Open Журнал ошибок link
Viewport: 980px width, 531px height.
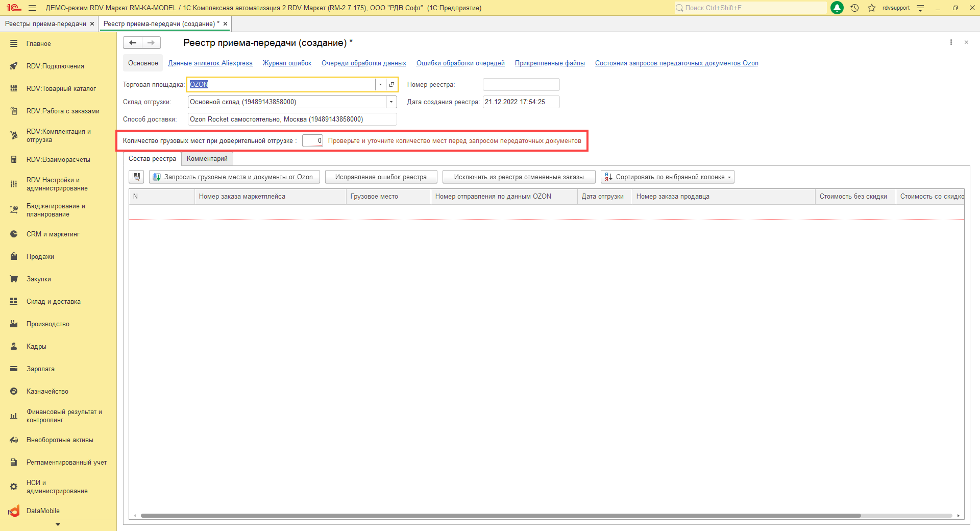pos(287,63)
